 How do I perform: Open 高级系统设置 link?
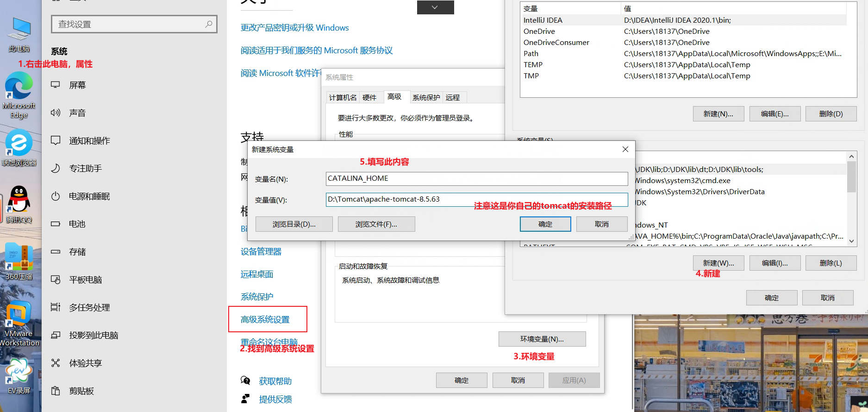[x=265, y=320]
